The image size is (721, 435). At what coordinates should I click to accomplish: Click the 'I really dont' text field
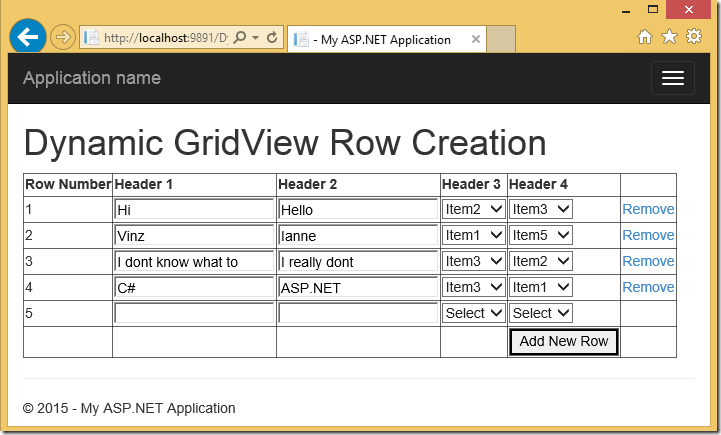[x=358, y=262]
